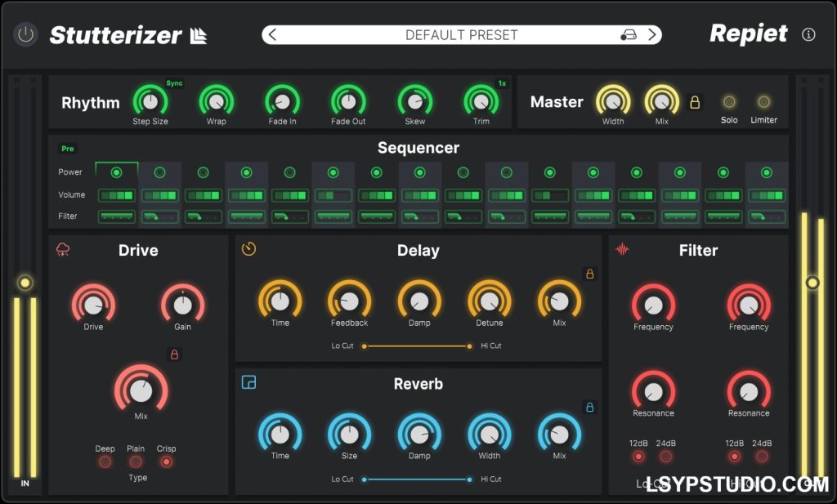Viewport: 837px width, 504px height.
Task: Click first step's Volume bar
Action: tap(116, 195)
